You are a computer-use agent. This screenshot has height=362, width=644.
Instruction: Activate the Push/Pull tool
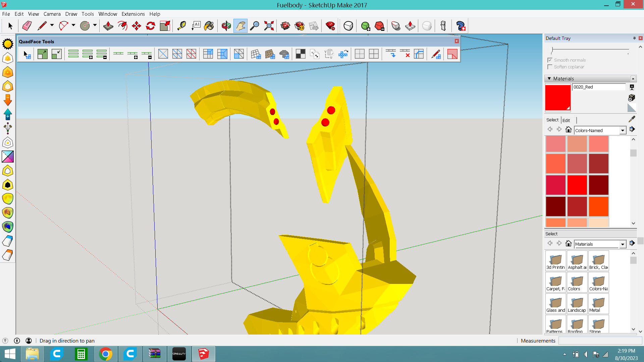[x=108, y=26]
